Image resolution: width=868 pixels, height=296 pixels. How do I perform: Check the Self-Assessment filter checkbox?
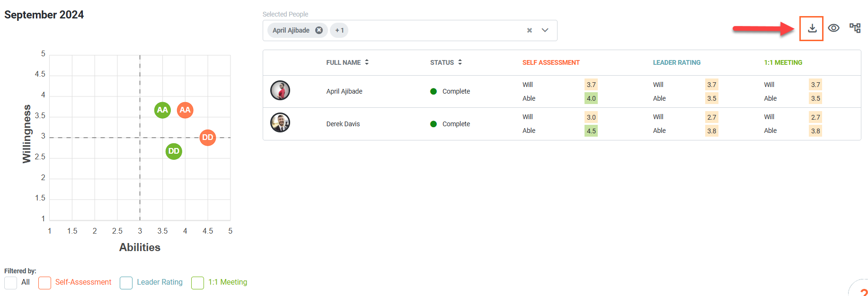44,283
